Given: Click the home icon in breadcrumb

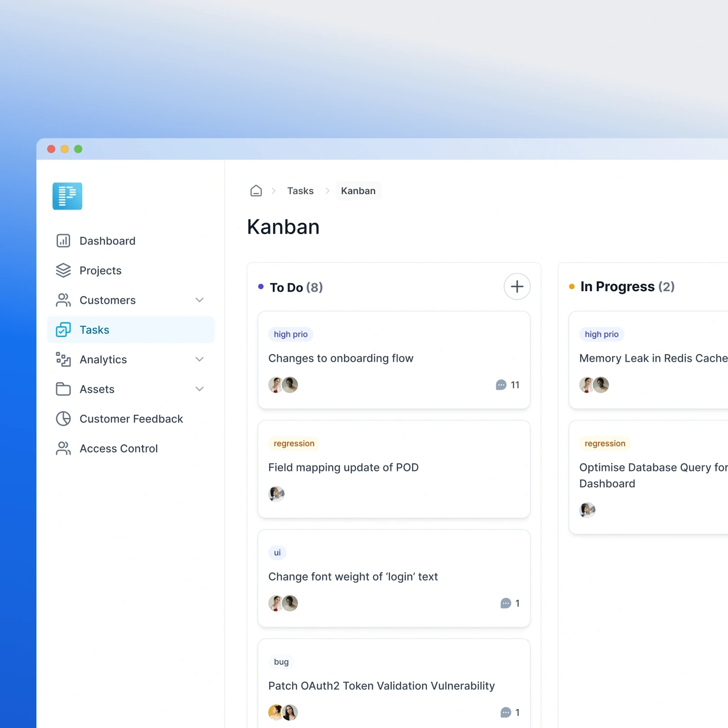Looking at the screenshot, I should tap(256, 191).
